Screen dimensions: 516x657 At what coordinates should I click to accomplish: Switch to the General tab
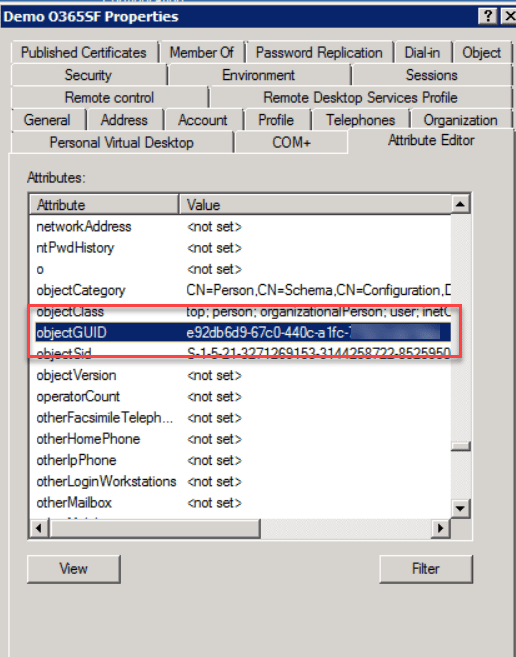click(47, 120)
